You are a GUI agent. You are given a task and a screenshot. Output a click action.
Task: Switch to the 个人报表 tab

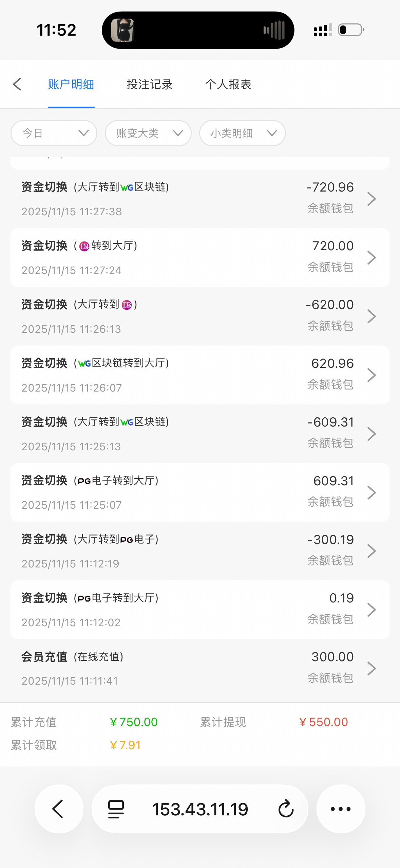click(228, 84)
